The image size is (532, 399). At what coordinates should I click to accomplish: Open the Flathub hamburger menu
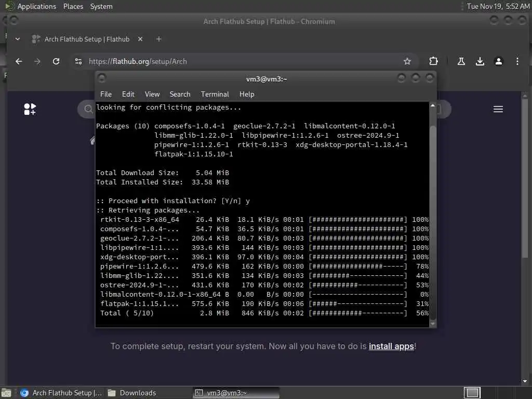click(x=498, y=109)
